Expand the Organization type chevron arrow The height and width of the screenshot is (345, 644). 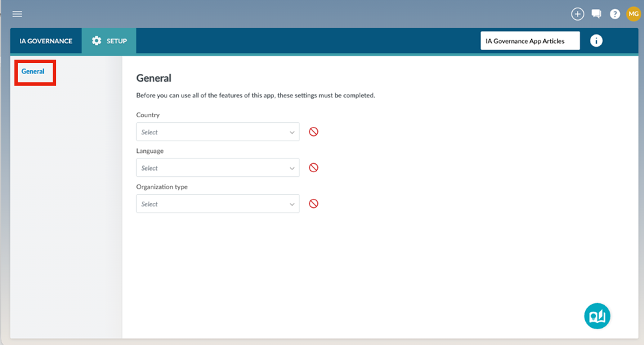point(292,204)
